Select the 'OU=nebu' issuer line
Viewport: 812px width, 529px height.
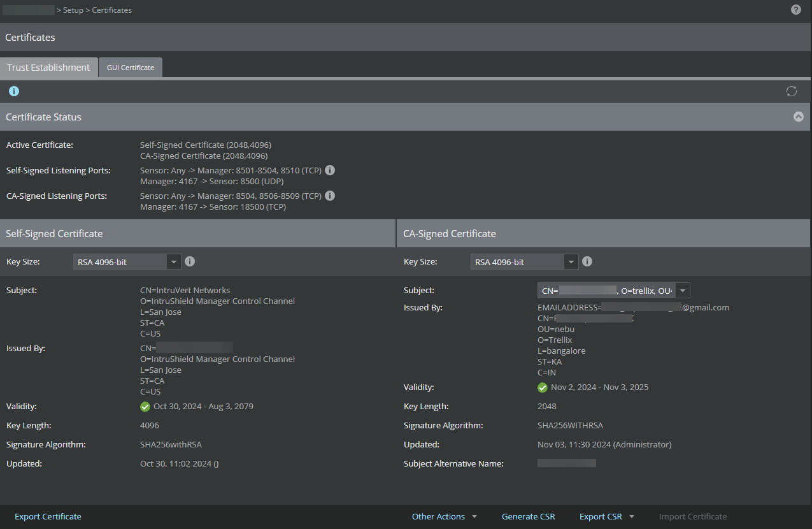556,330
